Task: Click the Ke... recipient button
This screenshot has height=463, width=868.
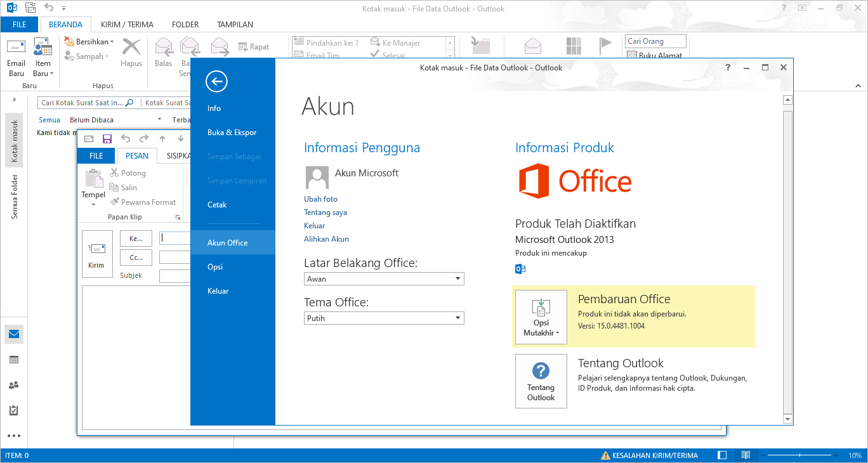Action: coord(136,238)
